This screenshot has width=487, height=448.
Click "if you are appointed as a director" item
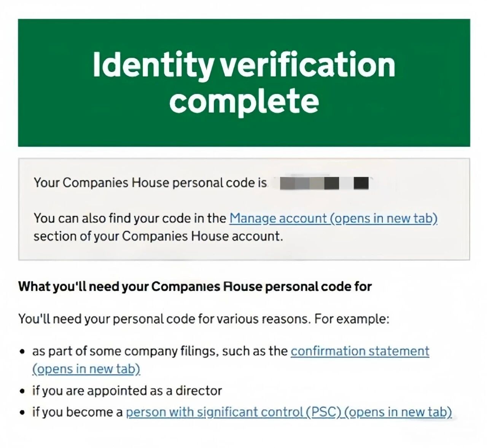pos(127,391)
